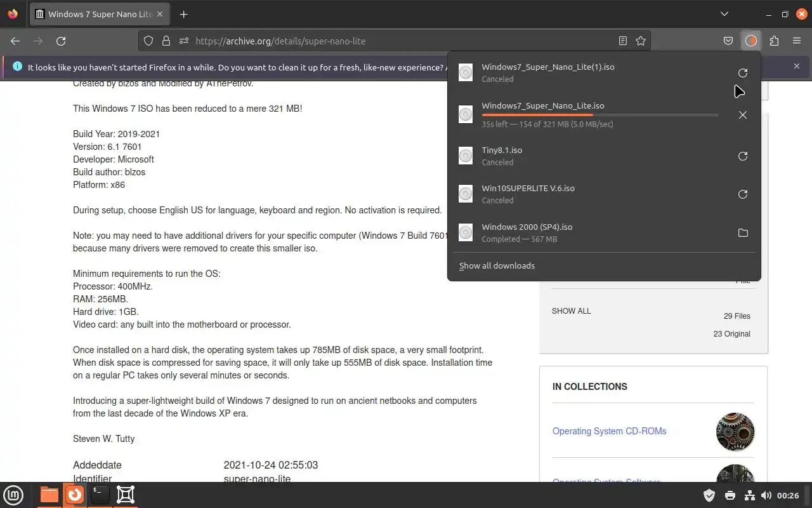Open folder containing Windows 2000 (SP4).iso
Screen dimensions: 812x508
[743, 233]
